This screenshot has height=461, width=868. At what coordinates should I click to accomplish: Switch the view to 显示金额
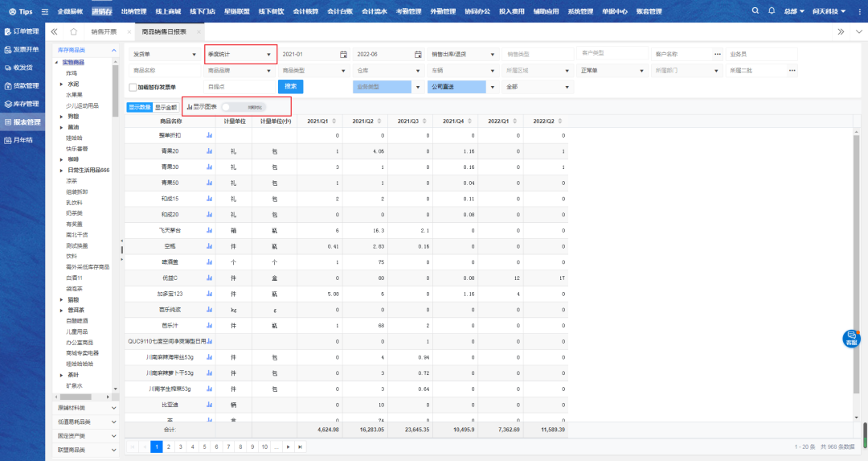click(x=166, y=106)
